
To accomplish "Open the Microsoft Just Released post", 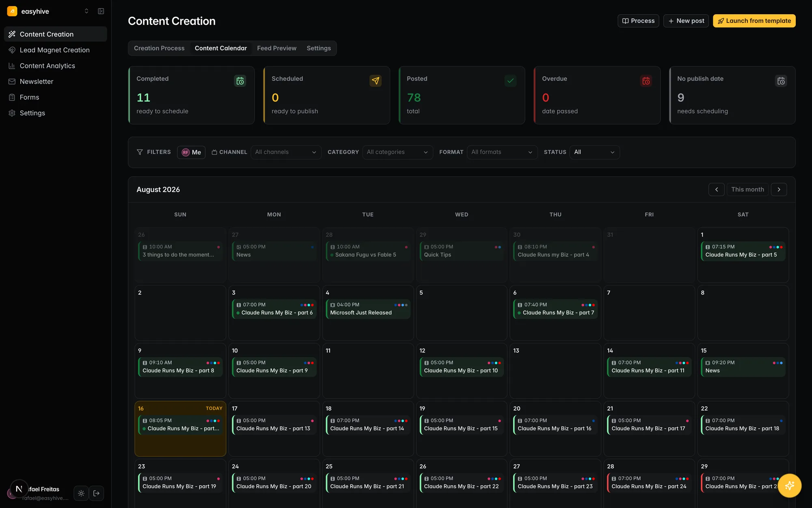I will point(368,309).
